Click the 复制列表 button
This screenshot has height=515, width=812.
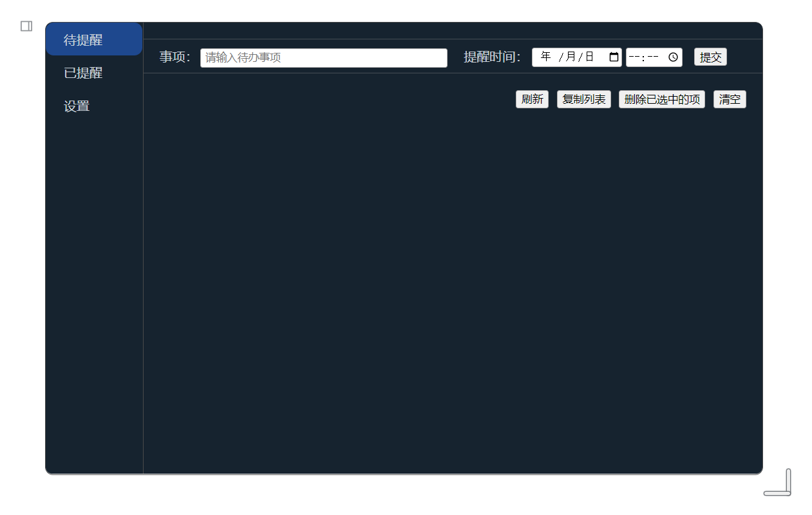click(583, 99)
